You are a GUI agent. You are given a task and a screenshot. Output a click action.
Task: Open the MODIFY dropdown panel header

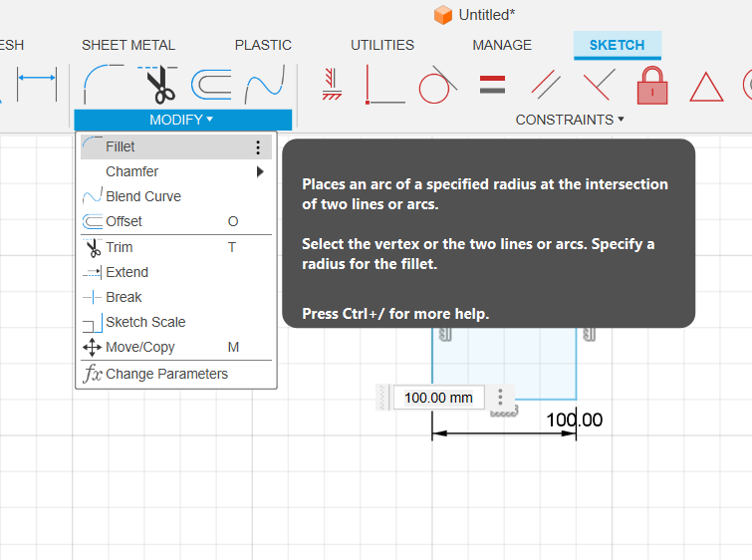pos(182,120)
